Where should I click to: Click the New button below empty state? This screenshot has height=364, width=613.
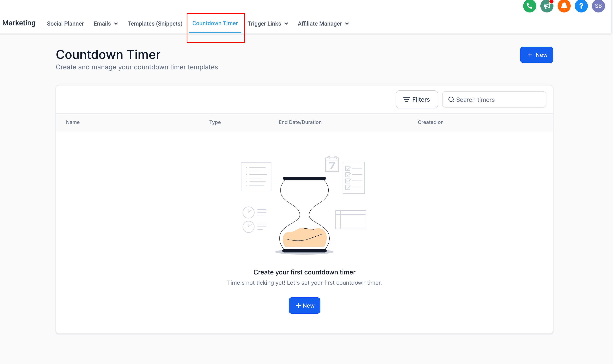[304, 305]
